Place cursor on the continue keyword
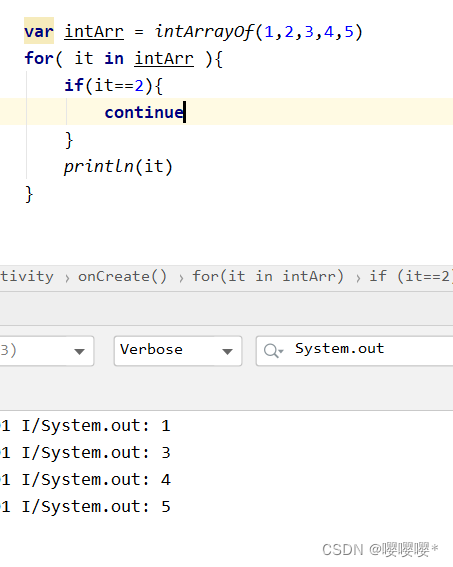Image resolution: width=453 pixels, height=567 pixels. click(x=144, y=112)
